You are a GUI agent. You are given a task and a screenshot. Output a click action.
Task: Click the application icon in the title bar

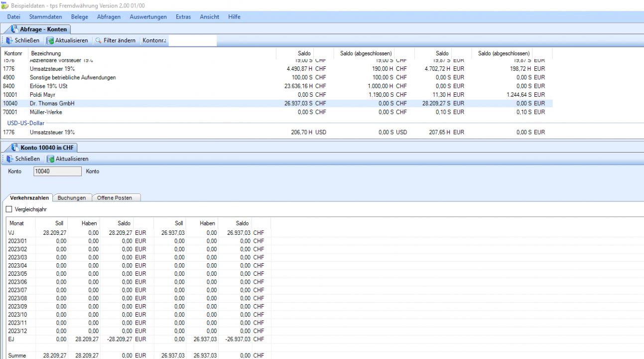pos(4,5)
